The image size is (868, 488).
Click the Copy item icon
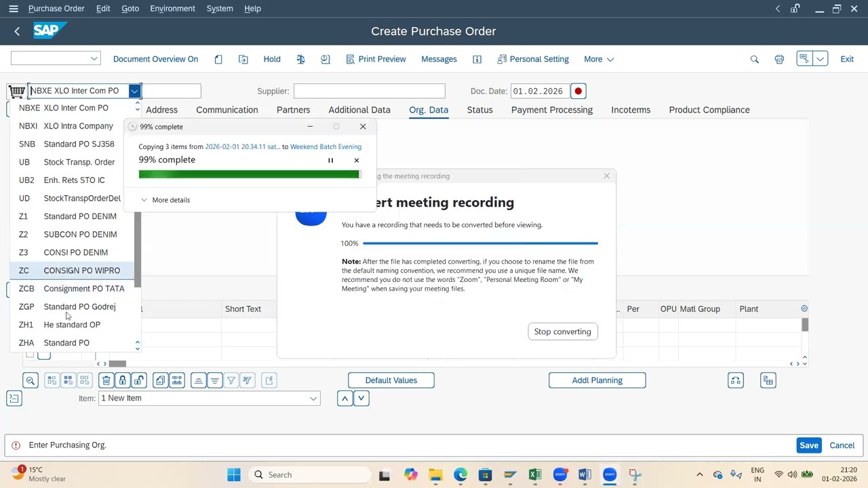pyautogui.click(x=161, y=380)
